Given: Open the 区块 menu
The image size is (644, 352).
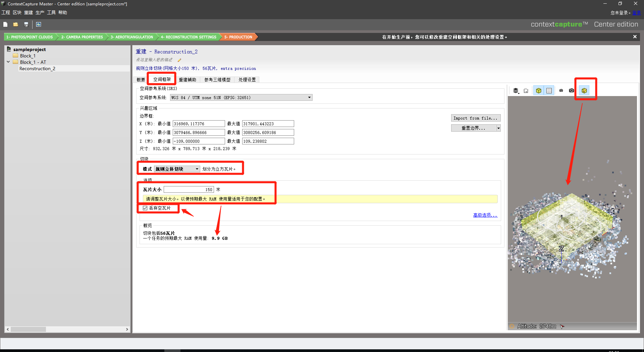Looking at the screenshot, I should pyautogui.click(x=17, y=13).
